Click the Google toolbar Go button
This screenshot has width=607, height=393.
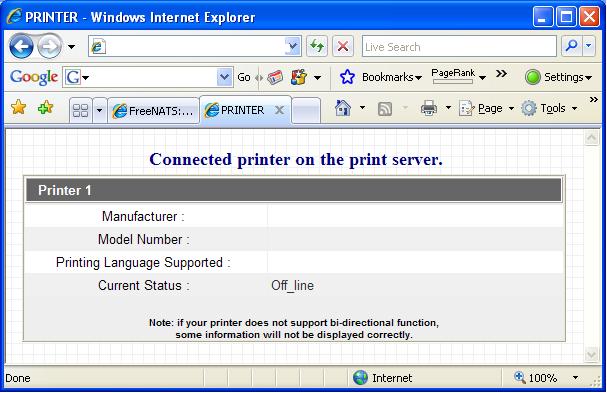tap(244, 77)
